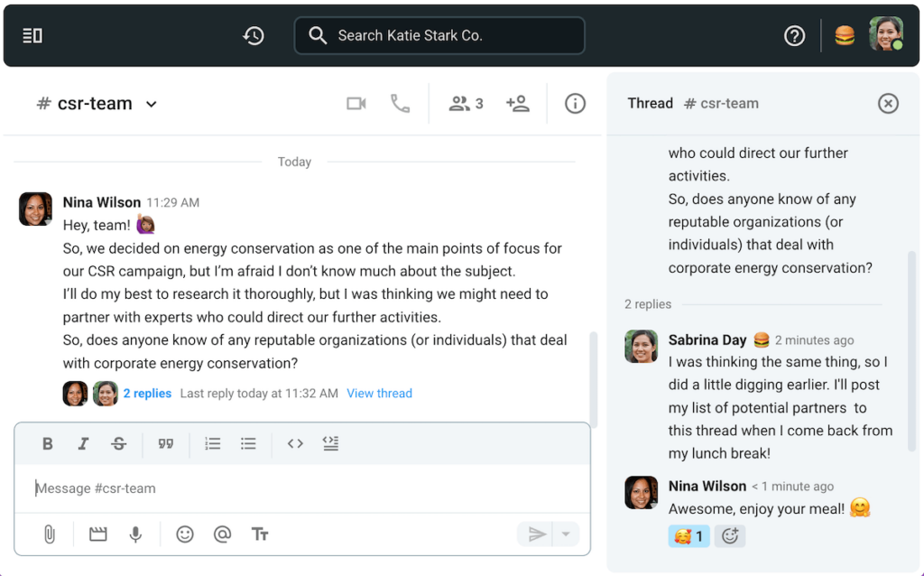Open the add member icon
This screenshot has height=576, width=924.
click(x=518, y=104)
